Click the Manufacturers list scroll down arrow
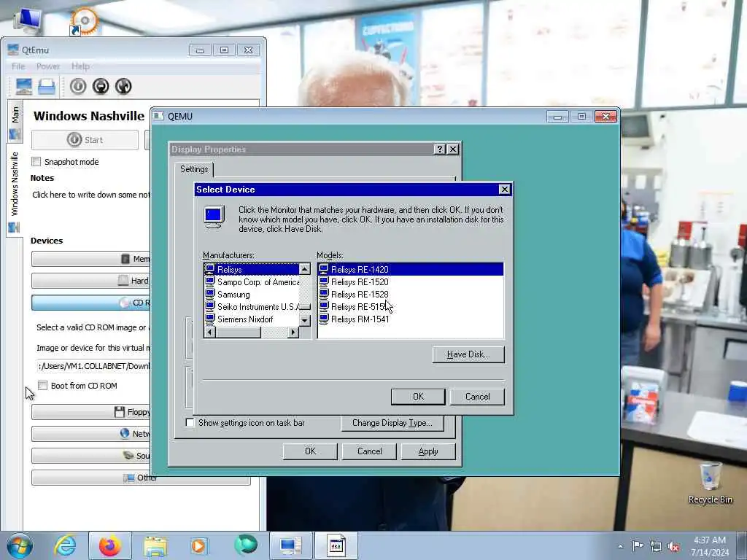This screenshot has height=560, width=747. [305, 321]
